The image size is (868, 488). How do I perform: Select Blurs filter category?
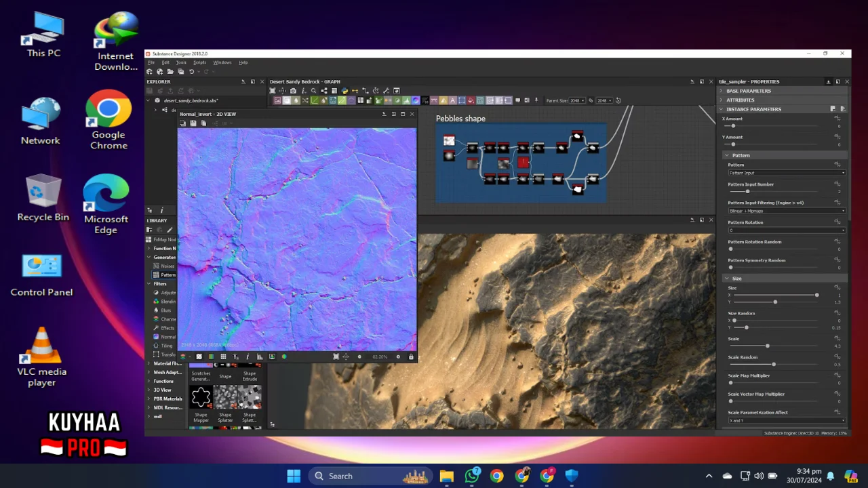(163, 310)
